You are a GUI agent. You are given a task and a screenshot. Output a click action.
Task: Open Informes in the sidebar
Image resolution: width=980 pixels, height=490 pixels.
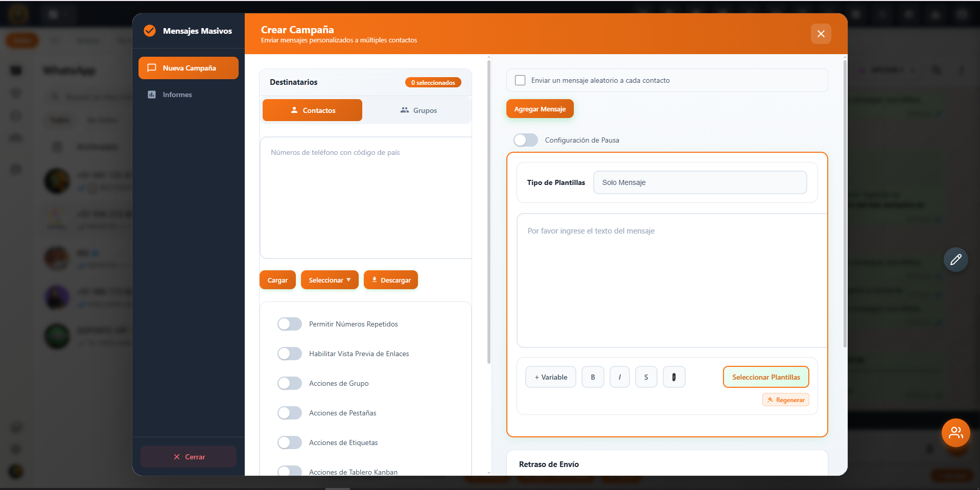coord(177,95)
